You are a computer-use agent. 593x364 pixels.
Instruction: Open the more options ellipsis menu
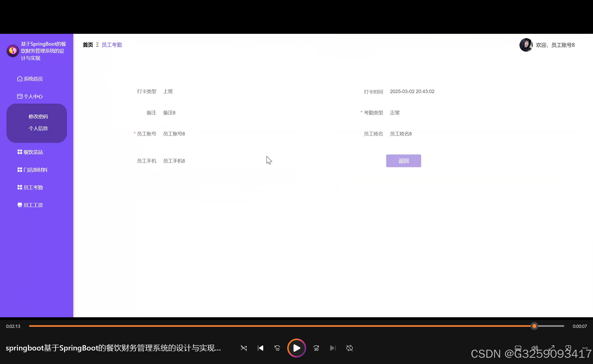(x=585, y=348)
